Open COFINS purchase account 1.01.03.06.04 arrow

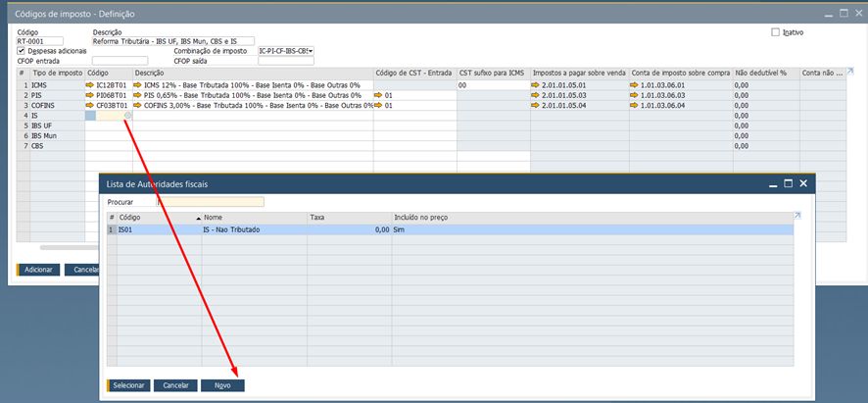pyautogui.click(x=634, y=105)
